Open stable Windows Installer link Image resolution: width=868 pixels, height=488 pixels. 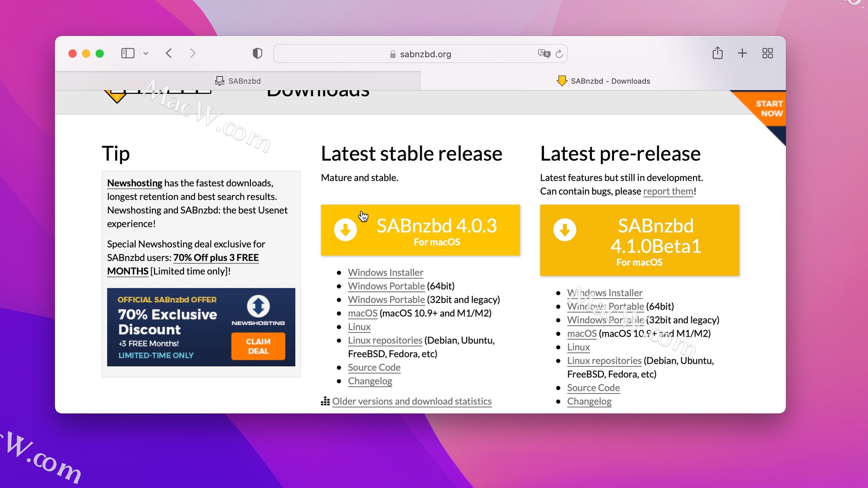pos(386,272)
